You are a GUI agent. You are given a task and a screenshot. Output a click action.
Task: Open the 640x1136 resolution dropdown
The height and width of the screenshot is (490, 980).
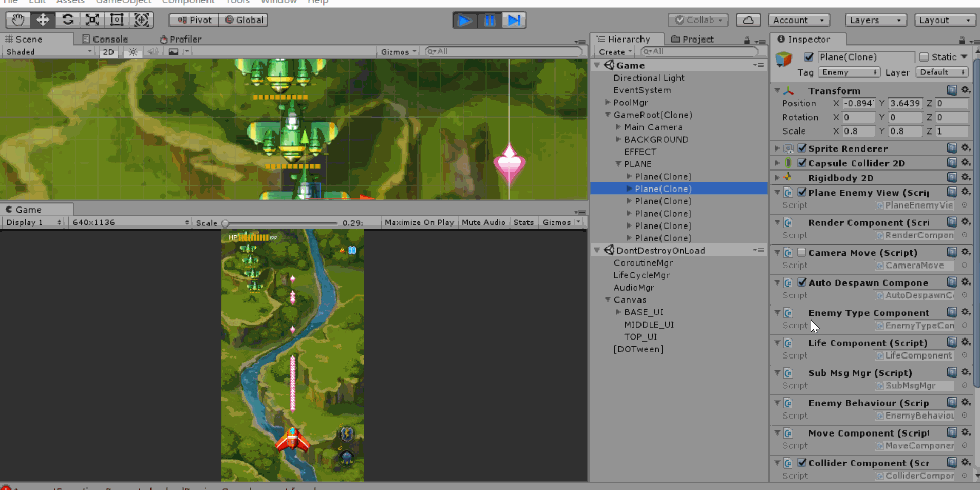[130, 222]
